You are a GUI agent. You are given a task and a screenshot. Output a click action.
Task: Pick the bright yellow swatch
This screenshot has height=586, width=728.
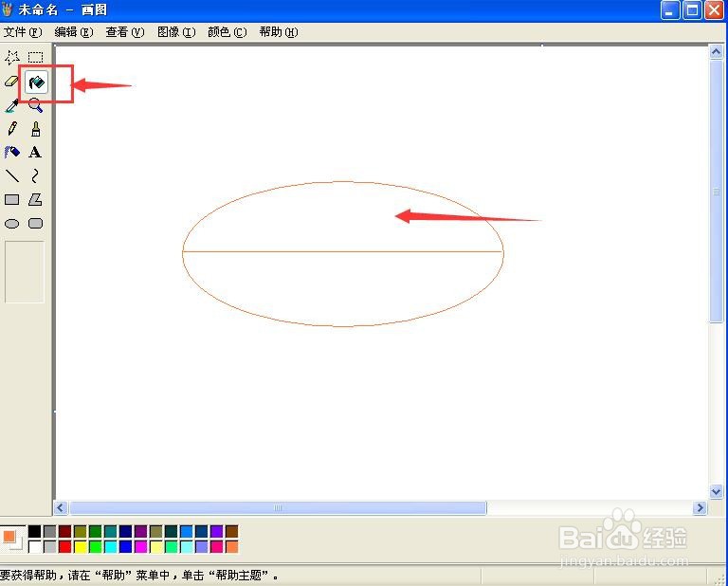coord(81,546)
